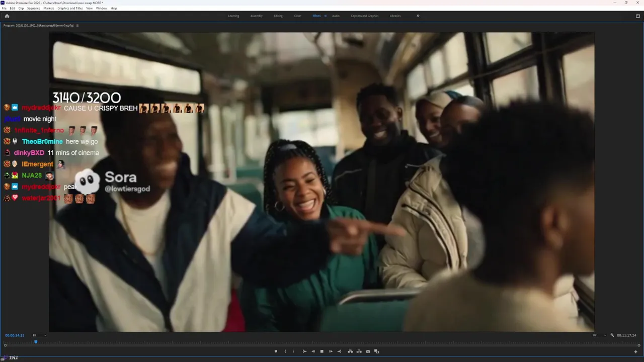The width and height of the screenshot is (644, 362).
Task: Click the Mark Out button
Action: tap(293, 351)
